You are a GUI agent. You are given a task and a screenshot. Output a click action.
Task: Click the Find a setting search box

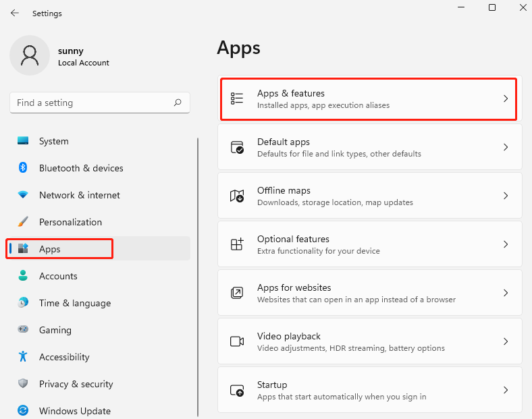(x=100, y=103)
